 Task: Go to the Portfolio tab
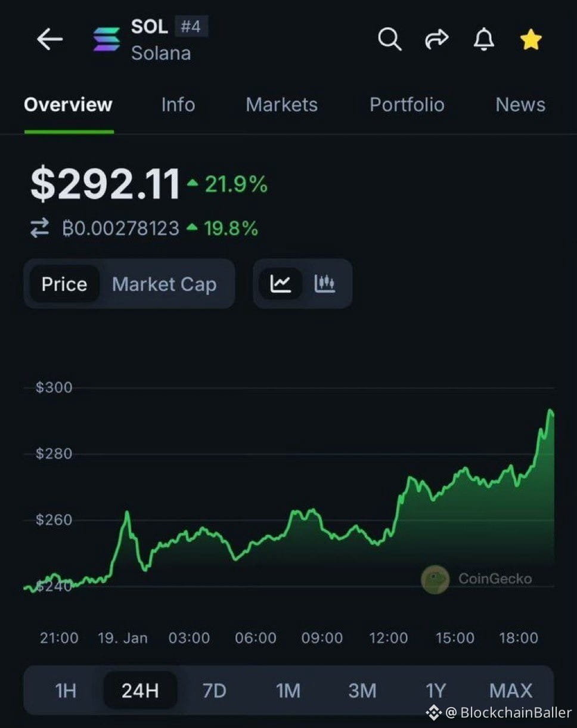pyautogui.click(x=407, y=104)
